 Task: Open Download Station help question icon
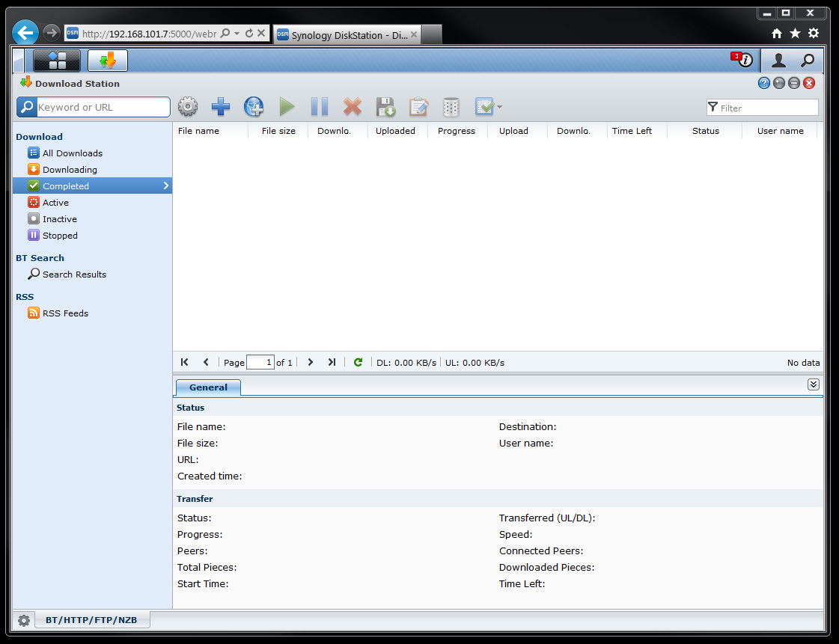[x=763, y=83]
